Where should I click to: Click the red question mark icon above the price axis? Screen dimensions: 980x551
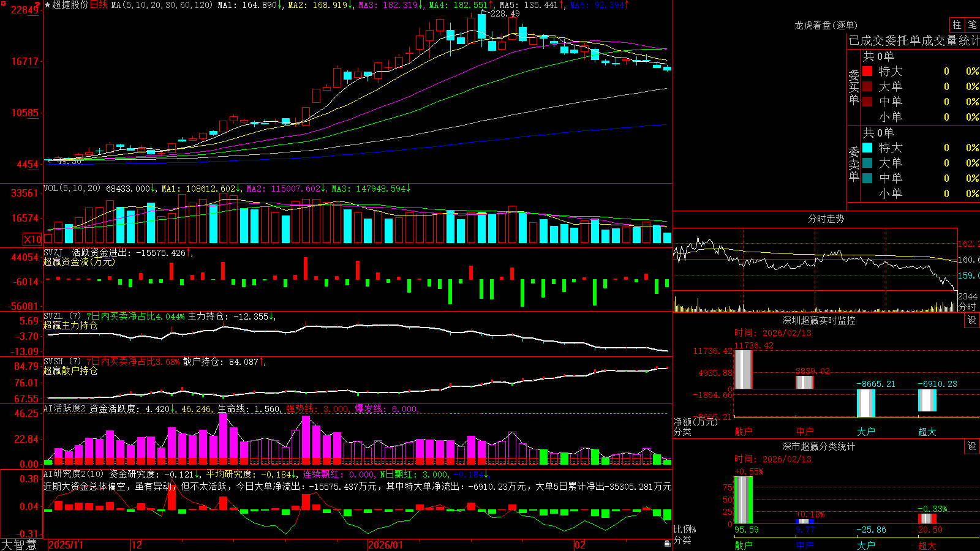(38, 4)
